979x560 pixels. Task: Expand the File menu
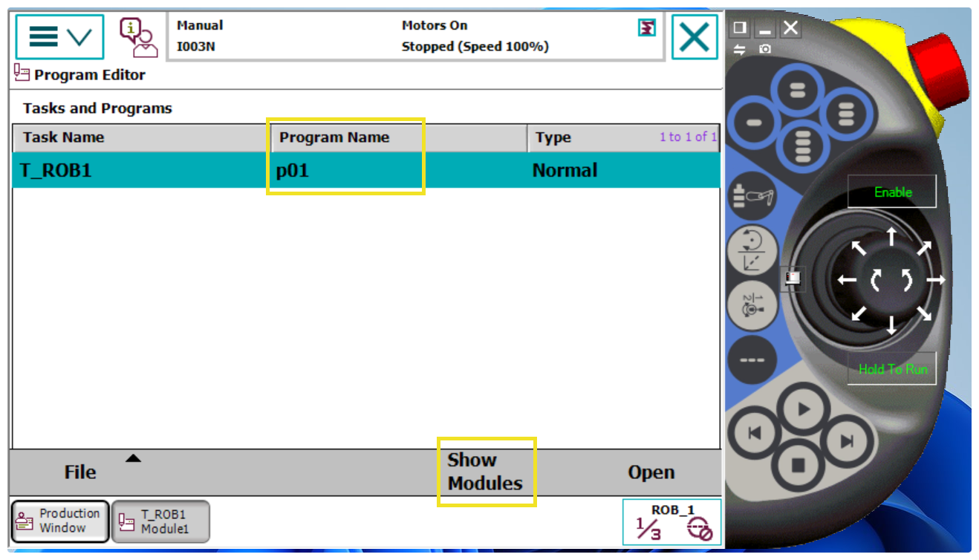80,472
